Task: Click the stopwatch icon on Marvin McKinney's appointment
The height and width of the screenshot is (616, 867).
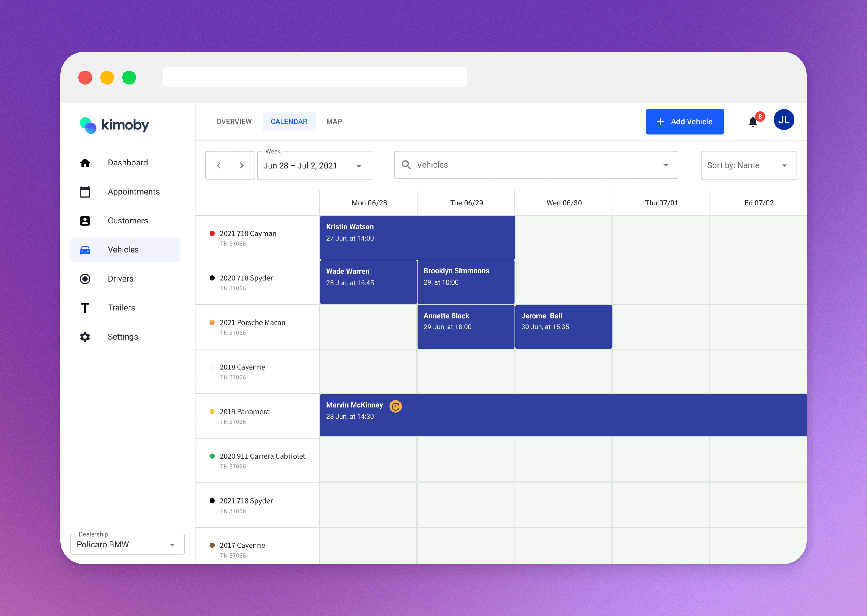Action: point(396,406)
